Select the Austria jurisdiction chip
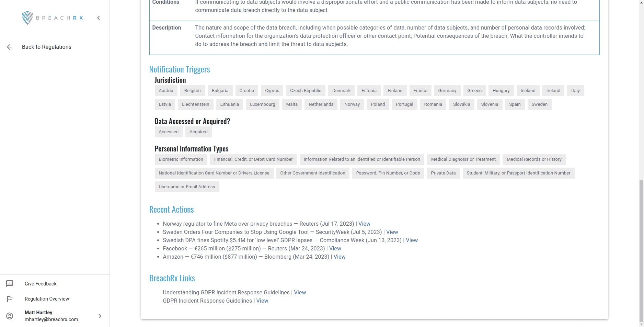 tap(166, 91)
